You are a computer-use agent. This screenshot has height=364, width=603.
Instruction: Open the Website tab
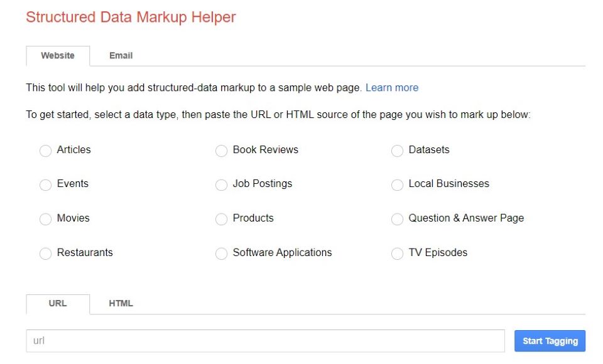coord(58,56)
